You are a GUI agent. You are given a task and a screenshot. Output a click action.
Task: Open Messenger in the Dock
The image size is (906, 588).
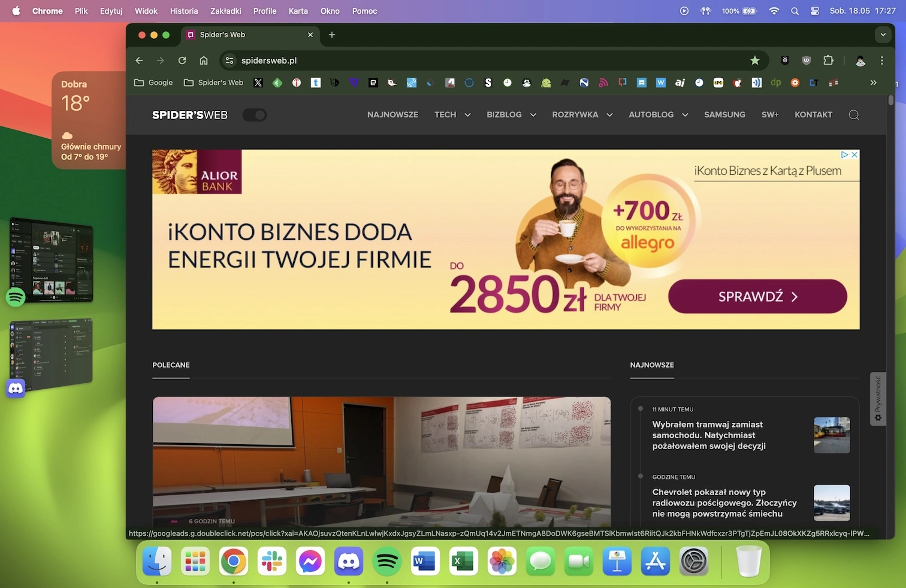(310, 562)
